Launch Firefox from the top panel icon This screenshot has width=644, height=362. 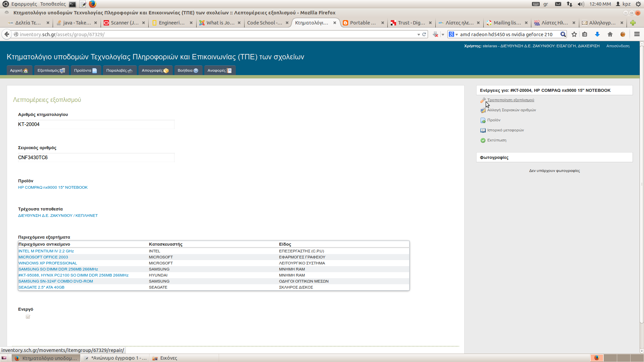pyautogui.click(x=93, y=4)
